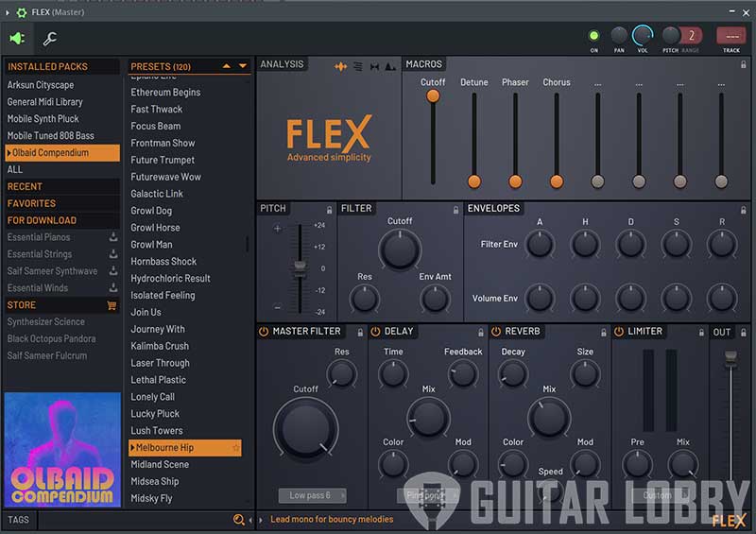
Task: Toggle the plugin ON light
Action: (x=594, y=36)
